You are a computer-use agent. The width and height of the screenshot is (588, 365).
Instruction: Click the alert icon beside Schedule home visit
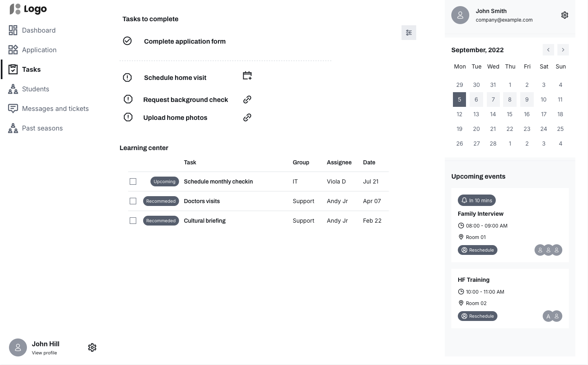(127, 77)
